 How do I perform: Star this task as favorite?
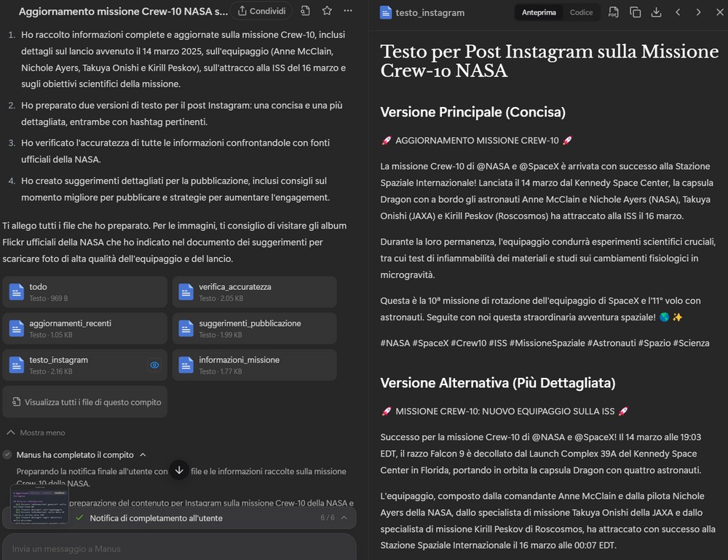tap(327, 11)
